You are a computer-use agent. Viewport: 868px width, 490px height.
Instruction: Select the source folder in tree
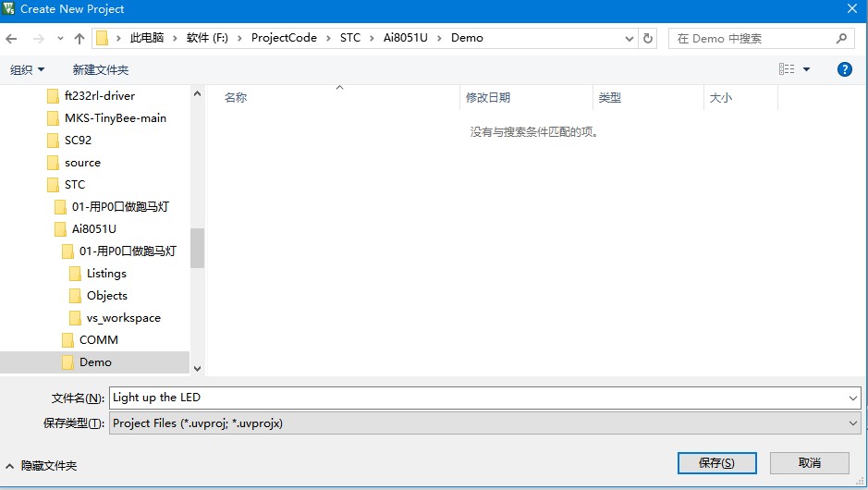82,162
